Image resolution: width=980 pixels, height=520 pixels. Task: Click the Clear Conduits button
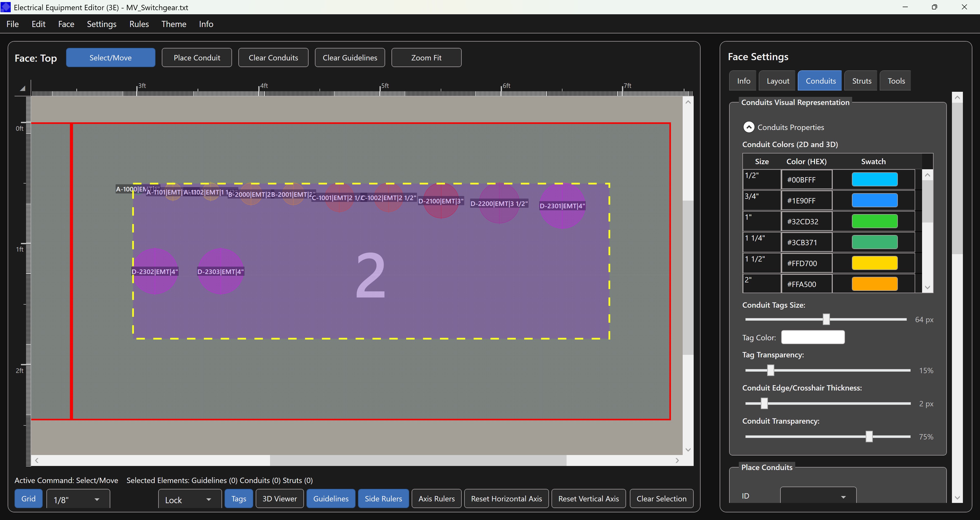coord(273,58)
